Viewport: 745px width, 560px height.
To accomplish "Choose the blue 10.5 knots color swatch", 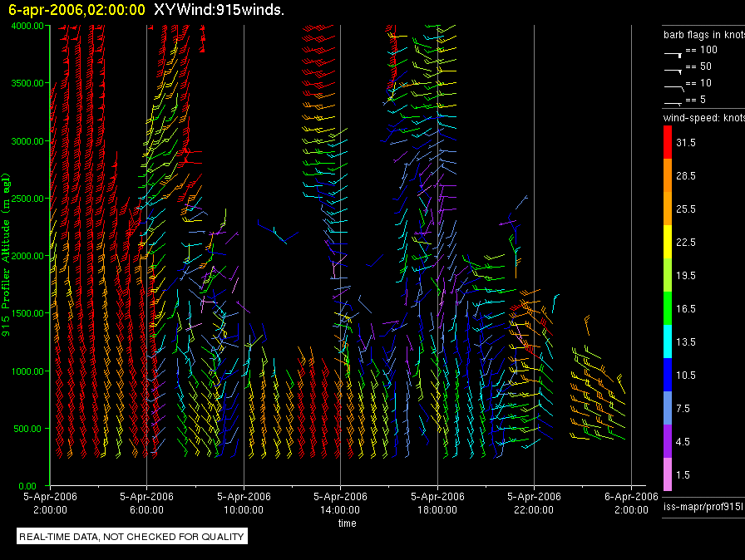I will pyautogui.click(x=668, y=375).
